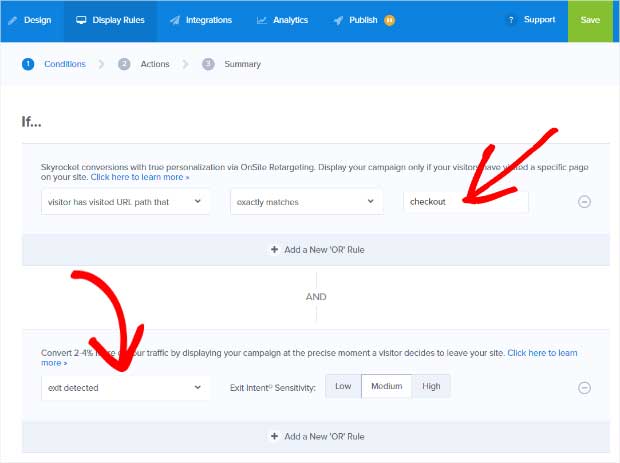Click the Support question mark icon
The image size is (620, 463).
pos(512,20)
